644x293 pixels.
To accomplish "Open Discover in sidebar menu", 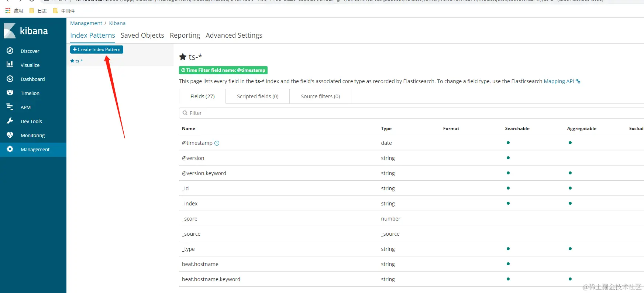I will pos(30,51).
